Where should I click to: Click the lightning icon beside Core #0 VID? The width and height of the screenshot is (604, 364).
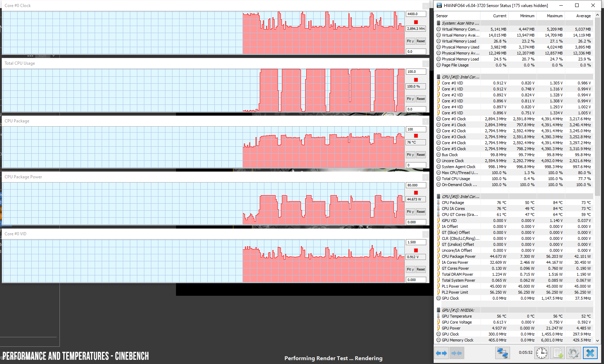438,83
